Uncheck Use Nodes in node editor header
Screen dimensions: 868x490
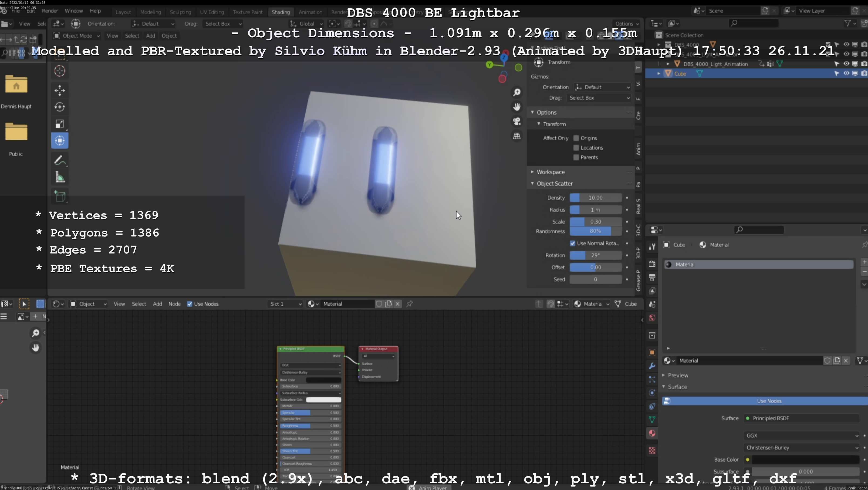coord(190,304)
